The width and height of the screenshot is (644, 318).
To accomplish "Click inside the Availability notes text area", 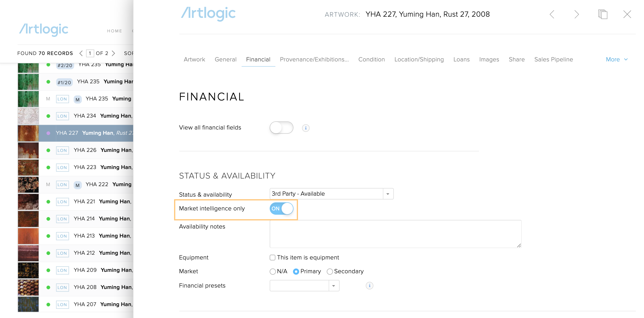I will tap(395, 234).
